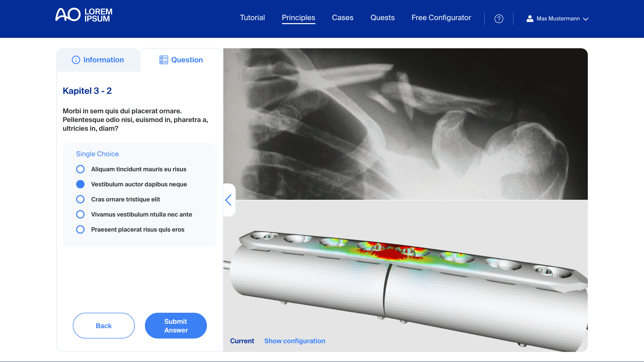Click the Back button
Viewport: 644px width, 362px height.
click(x=104, y=326)
